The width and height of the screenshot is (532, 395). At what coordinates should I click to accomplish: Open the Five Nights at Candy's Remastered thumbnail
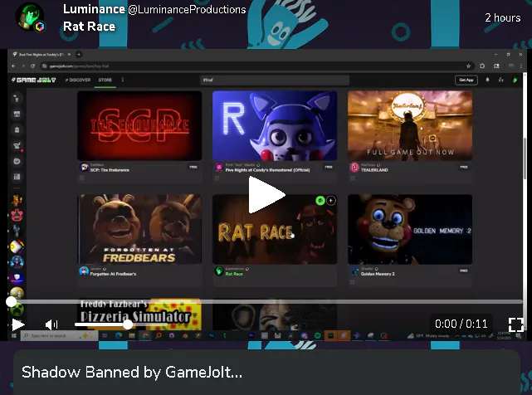click(x=275, y=125)
